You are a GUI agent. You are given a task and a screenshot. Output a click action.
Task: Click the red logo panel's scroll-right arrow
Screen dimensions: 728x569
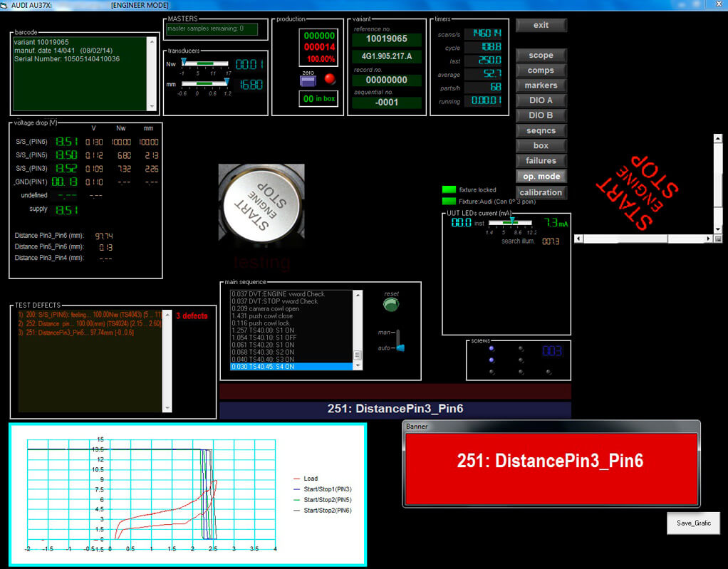tap(709, 239)
